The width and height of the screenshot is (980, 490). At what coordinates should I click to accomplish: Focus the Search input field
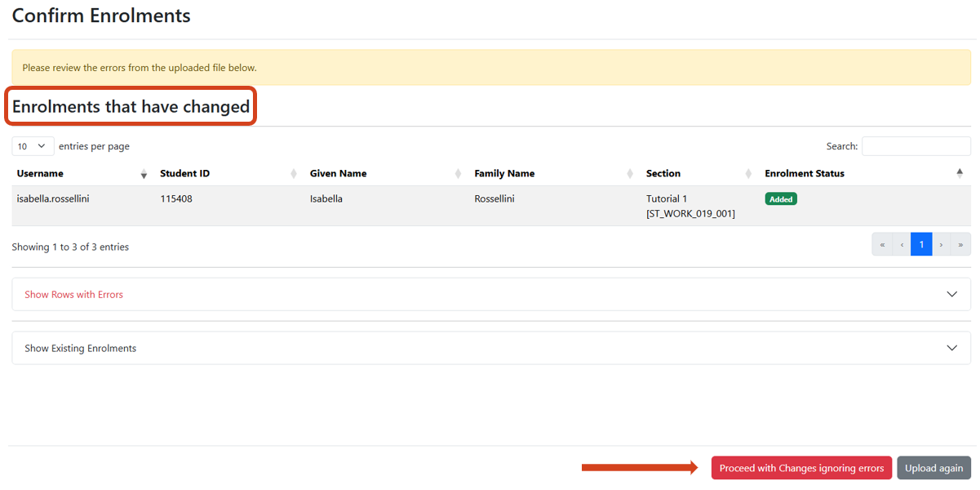click(916, 146)
